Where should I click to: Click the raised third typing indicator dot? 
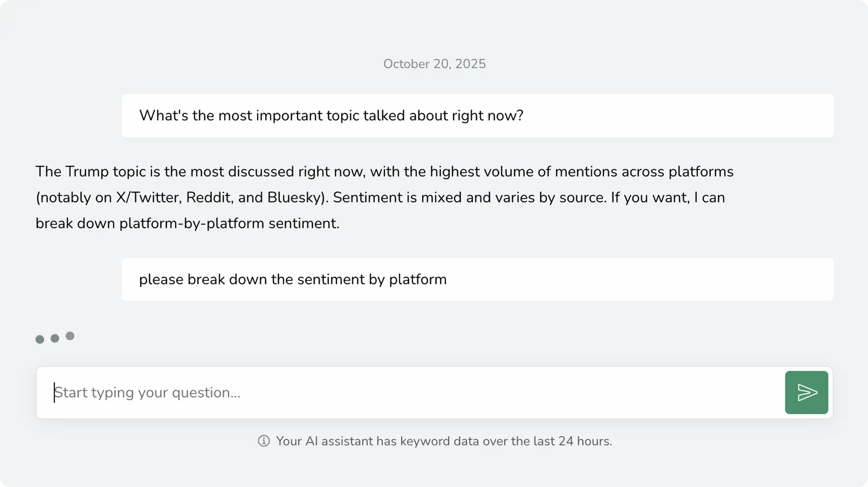(x=70, y=336)
